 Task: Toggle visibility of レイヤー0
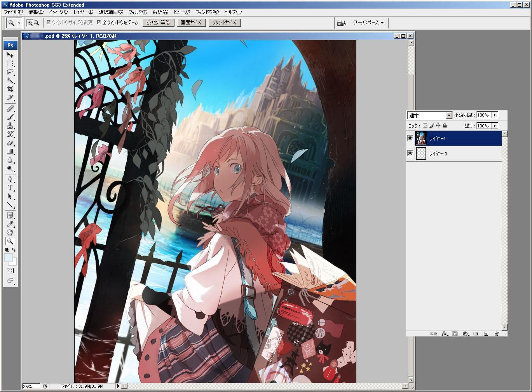[x=410, y=153]
